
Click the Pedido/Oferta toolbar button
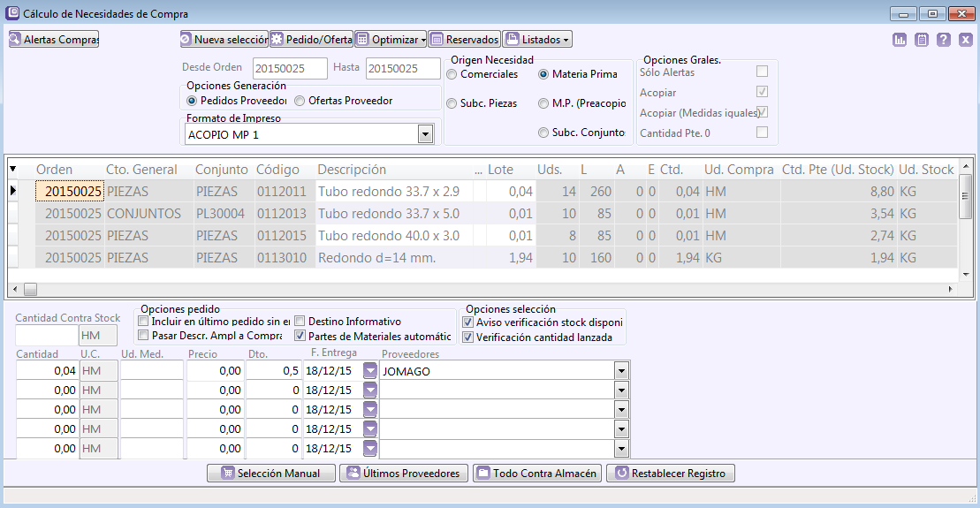311,40
